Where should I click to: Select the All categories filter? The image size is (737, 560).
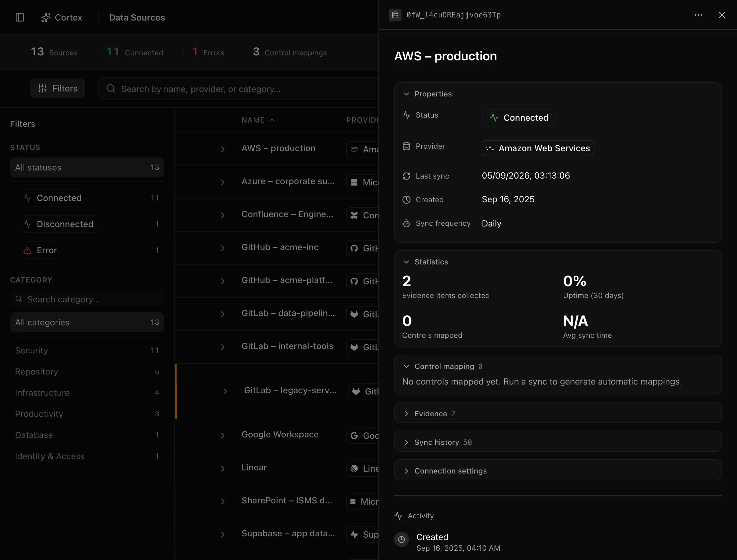pos(87,322)
